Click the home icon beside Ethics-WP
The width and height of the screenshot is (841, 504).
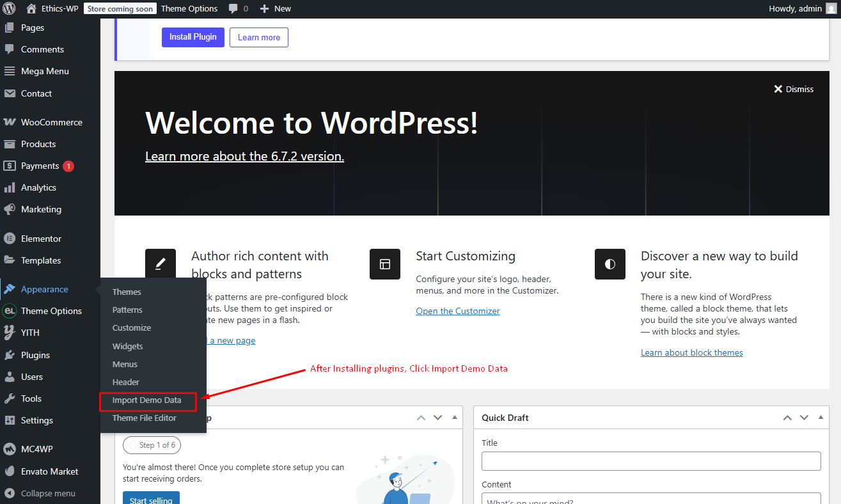point(31,9)
